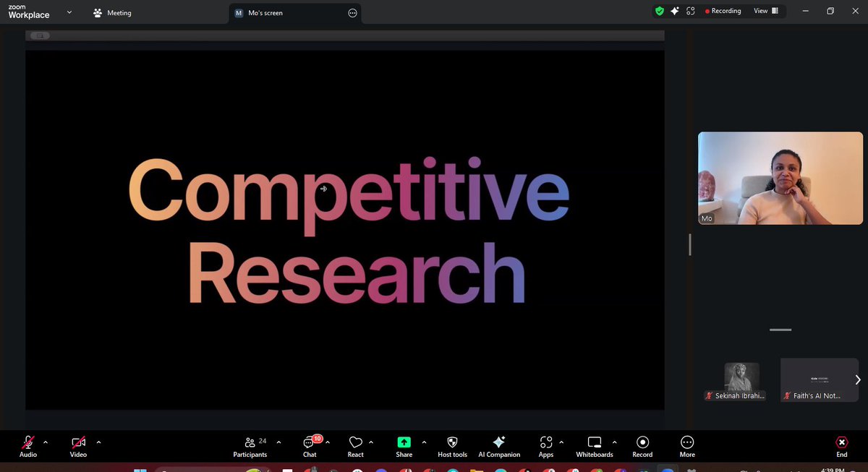Open the Chat panel

point(310,446)
